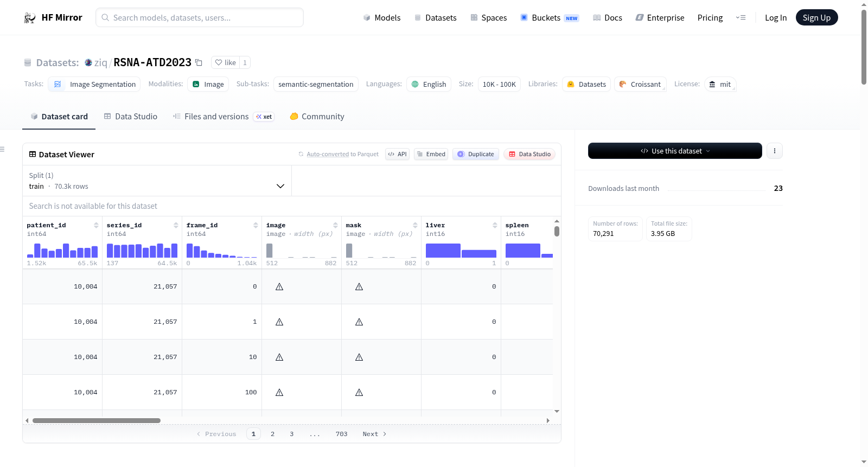Click the left sidebar collapse handle icon
868x467 pixels.
pos(2,149)
